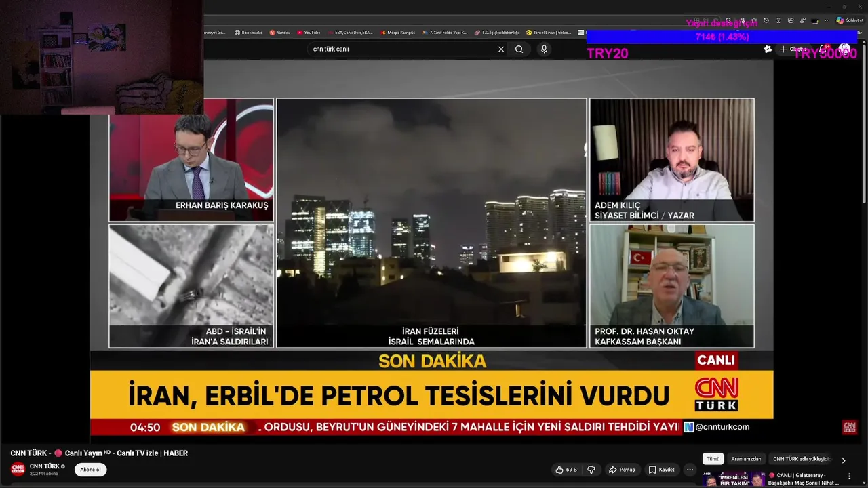
Task: Clear the YouTube search box text
Action: click(x=501, y=49)
